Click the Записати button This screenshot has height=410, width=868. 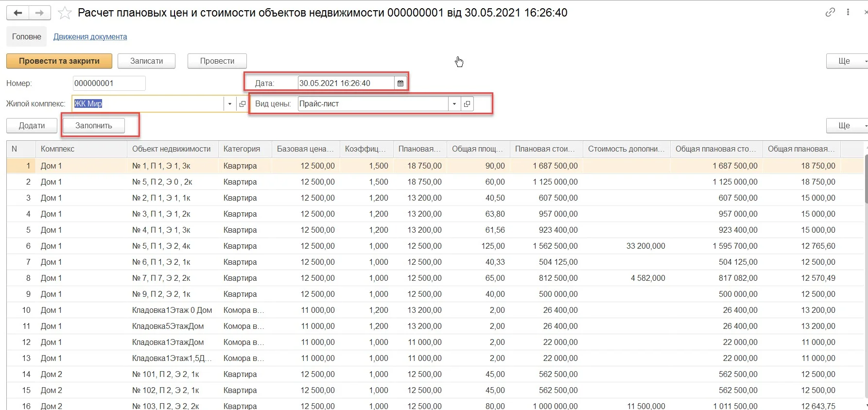pyautogui.click(x=146, y=61)
